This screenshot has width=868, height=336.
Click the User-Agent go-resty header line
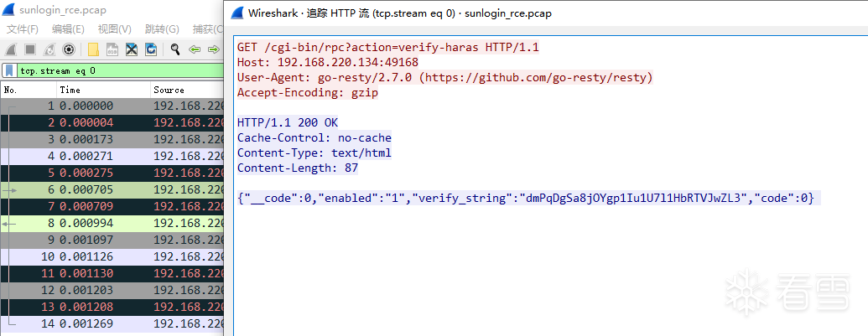pyautogui.click(x=445, y=77)
